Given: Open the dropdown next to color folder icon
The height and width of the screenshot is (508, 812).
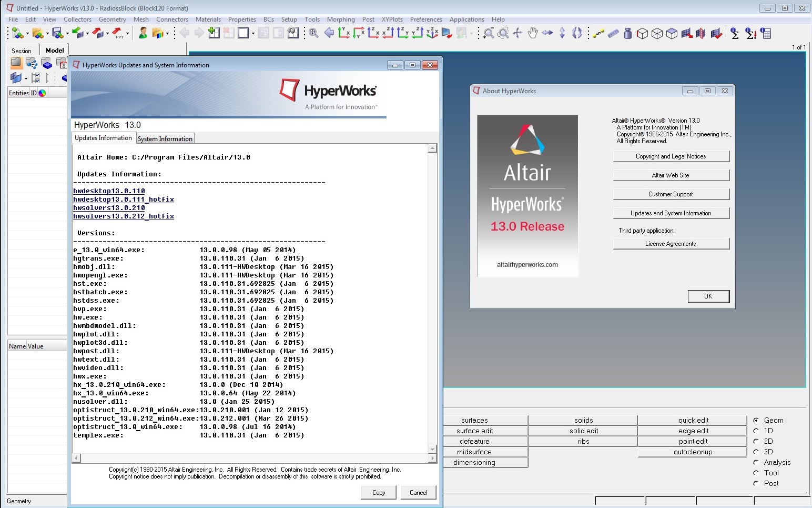Looking at the screenshot, I should click(168, 34).
